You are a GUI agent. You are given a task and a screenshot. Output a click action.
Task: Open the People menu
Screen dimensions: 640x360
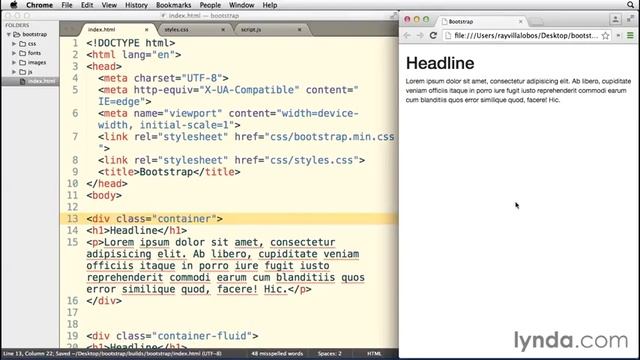(210, 5)
